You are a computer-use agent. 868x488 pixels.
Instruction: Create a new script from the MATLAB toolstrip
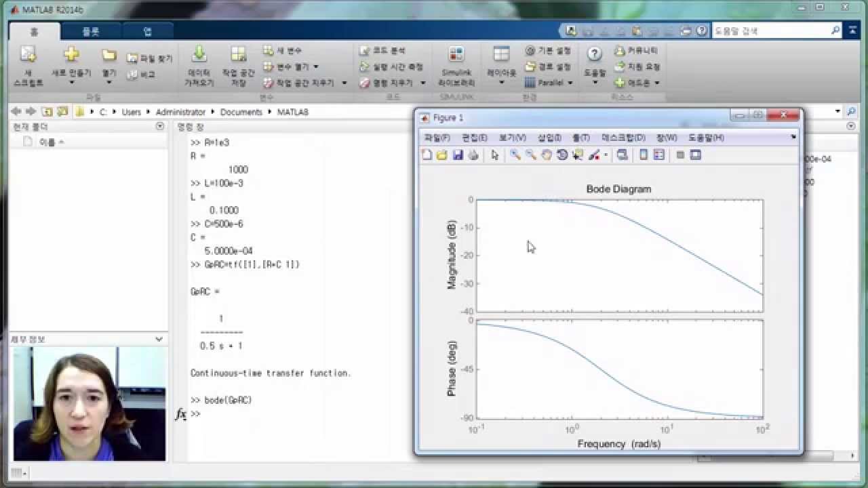point(28,66)
